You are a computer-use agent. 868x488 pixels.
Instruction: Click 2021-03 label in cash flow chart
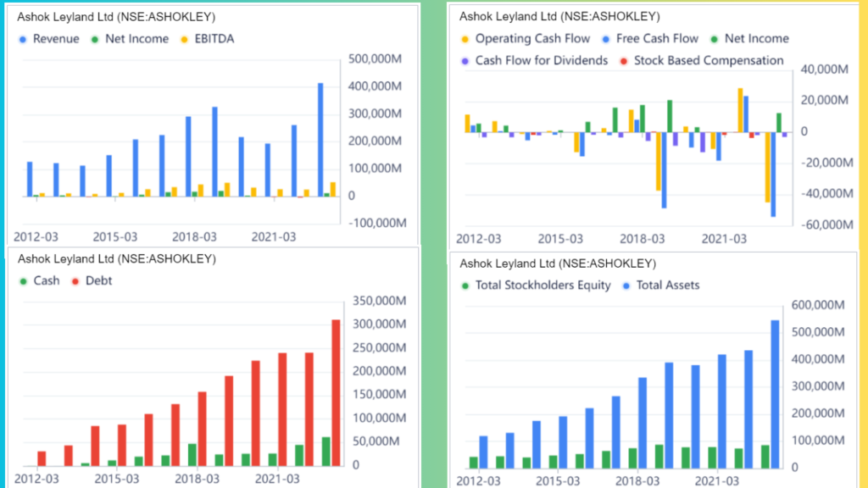pos(724,239)
